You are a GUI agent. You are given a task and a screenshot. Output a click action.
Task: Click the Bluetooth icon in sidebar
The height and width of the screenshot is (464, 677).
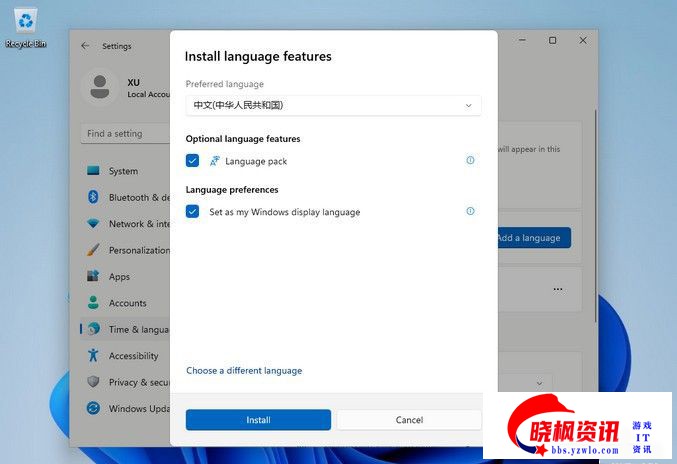point(93,197)
